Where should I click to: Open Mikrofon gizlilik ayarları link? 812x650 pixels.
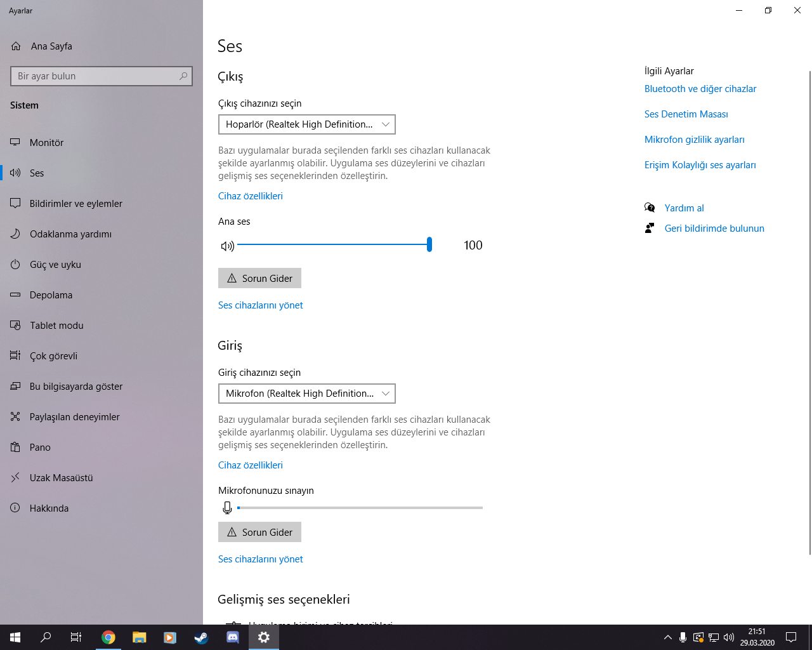695,140
